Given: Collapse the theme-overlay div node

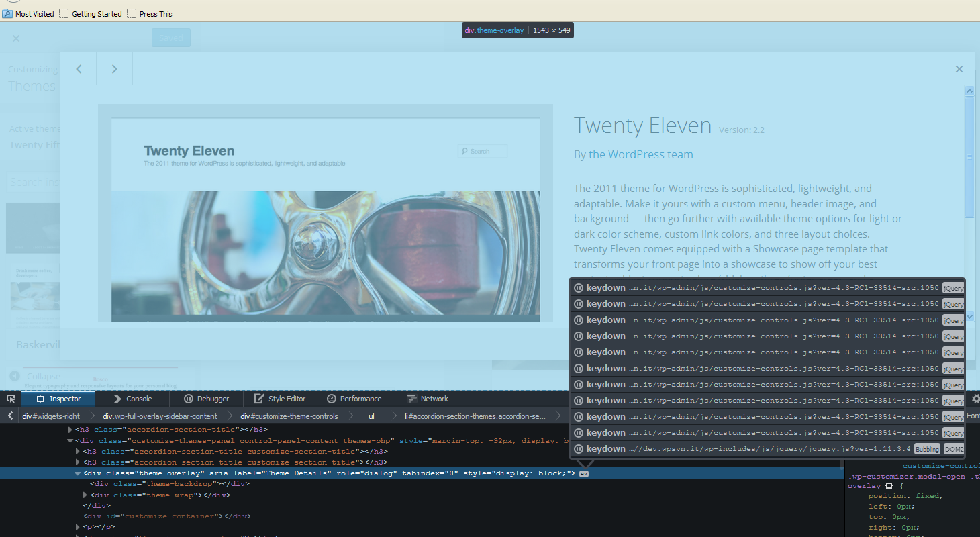Looking at the screenshot, I should 78,473.
